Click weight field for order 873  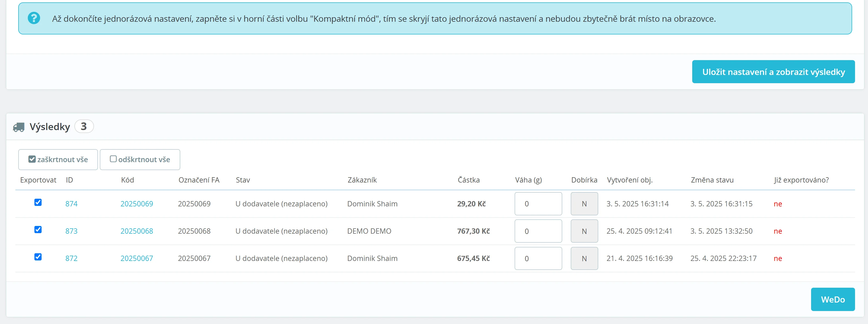538,231
